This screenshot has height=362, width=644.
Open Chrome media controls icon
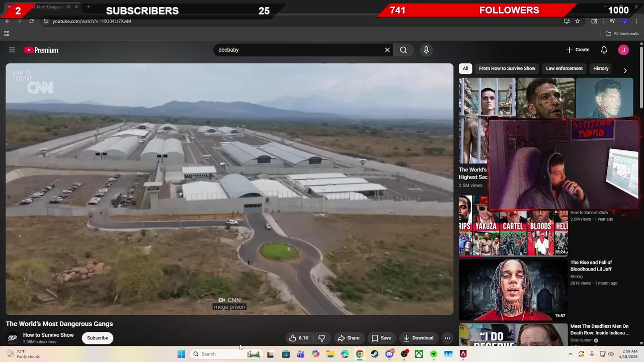click(x=612, y=21)
